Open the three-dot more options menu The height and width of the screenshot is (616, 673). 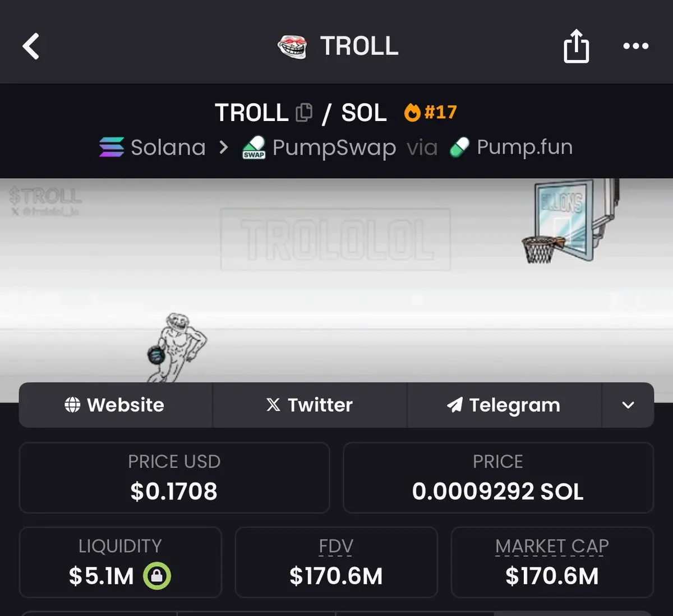click(636, 46)
